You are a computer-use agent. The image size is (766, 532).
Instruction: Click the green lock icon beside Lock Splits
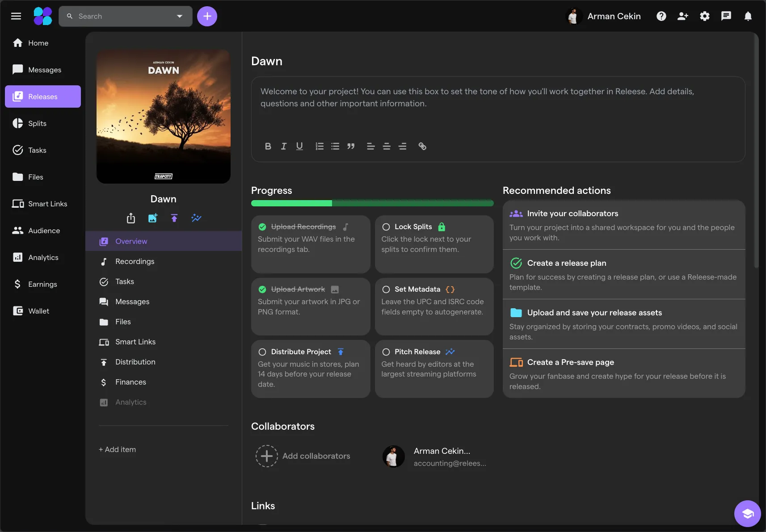pyautogui.click(x=442, y=226)
